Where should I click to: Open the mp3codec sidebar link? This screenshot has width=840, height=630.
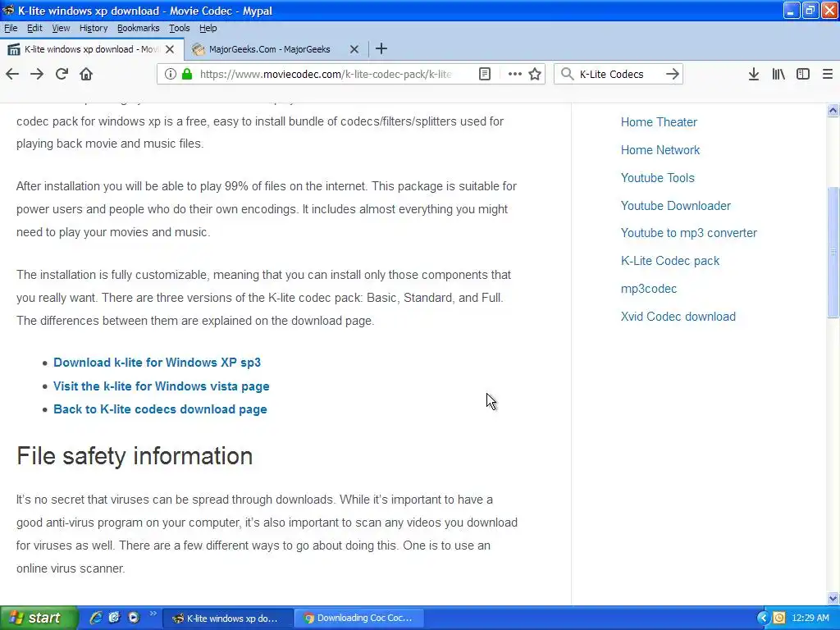[649, 289]
